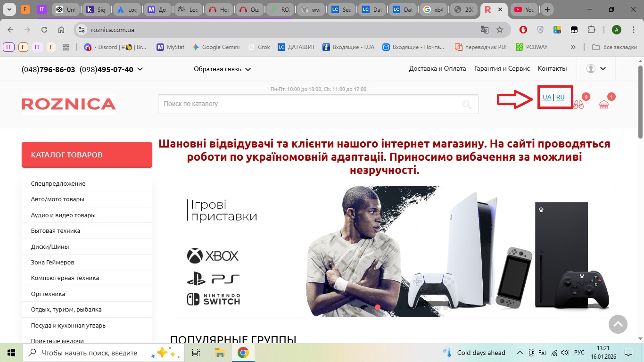Click the Google Translate icon in address bar
The width and height of the screenshot is (644, 362).
point(485,30)
